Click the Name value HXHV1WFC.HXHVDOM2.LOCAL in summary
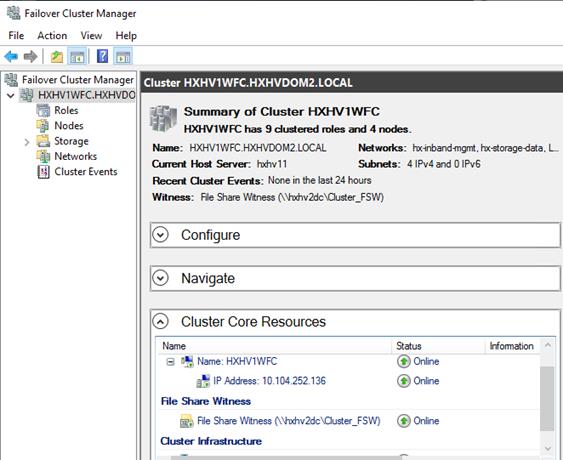The image size is (563, 460). pos(258,148)
